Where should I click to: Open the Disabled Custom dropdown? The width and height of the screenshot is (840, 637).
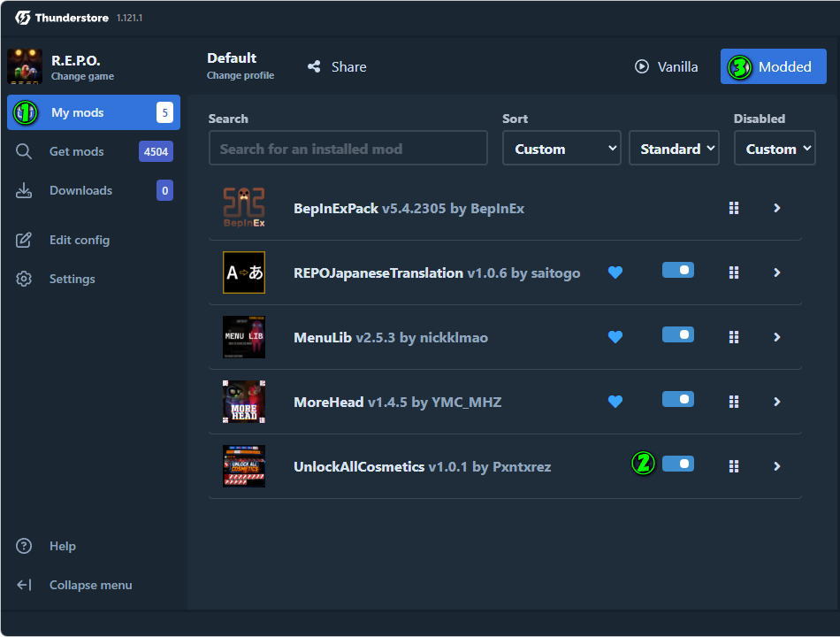(775, 148)
